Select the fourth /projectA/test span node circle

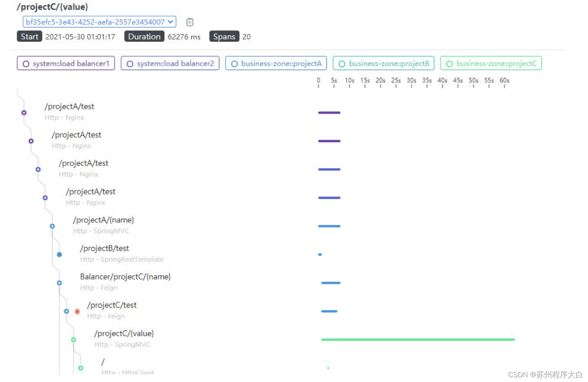pyautogui.click(x=45, y=198)
